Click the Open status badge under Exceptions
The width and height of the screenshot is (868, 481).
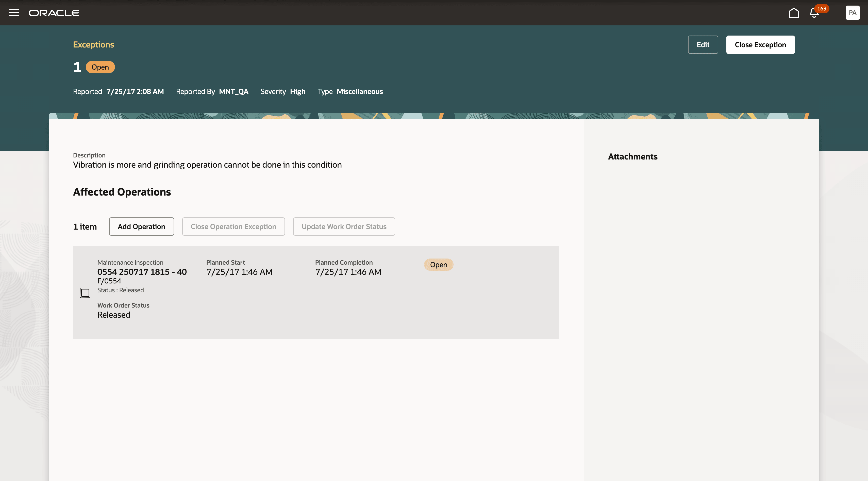click(x=100, y=67)
